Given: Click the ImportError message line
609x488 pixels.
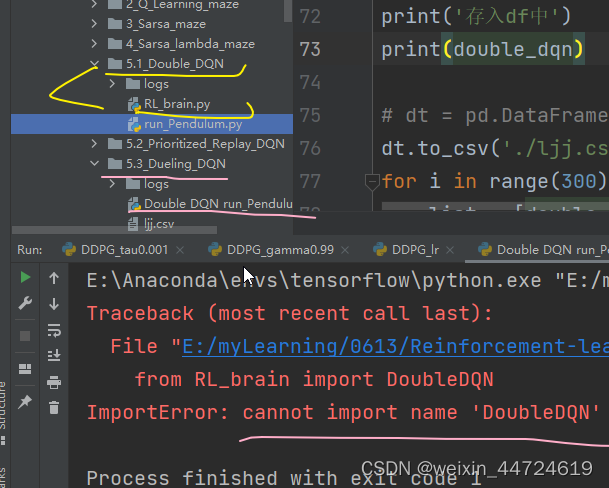Looking at the screenshot, I should 344,412.
